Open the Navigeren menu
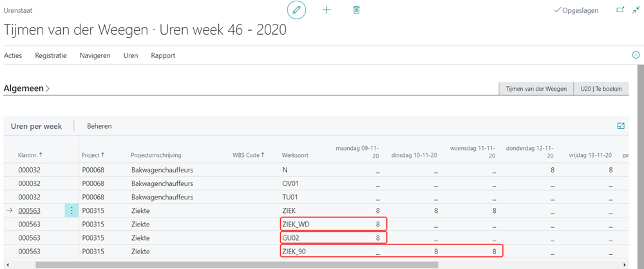644x269 pixels. 95,55
